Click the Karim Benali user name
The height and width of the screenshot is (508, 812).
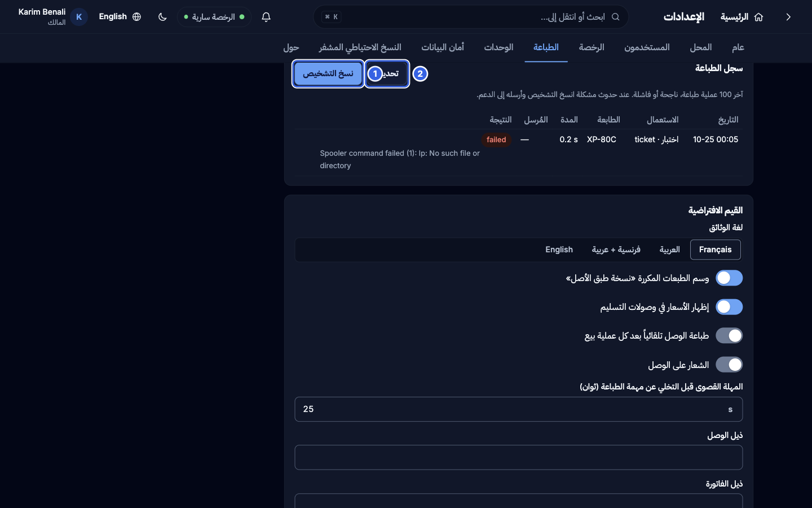[42, 12]
